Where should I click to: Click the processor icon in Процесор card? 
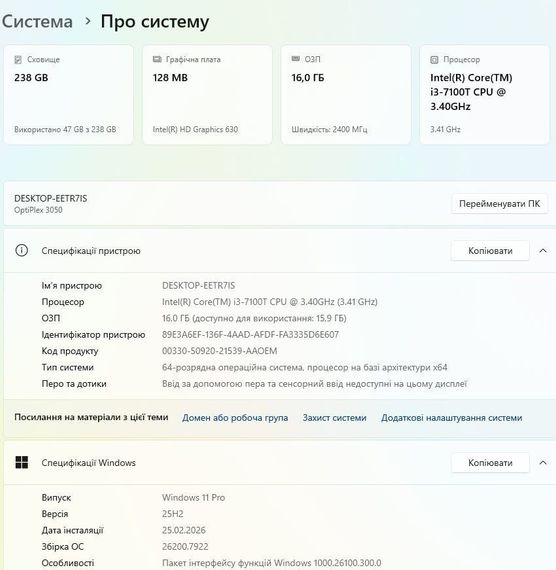pos(434,60)
